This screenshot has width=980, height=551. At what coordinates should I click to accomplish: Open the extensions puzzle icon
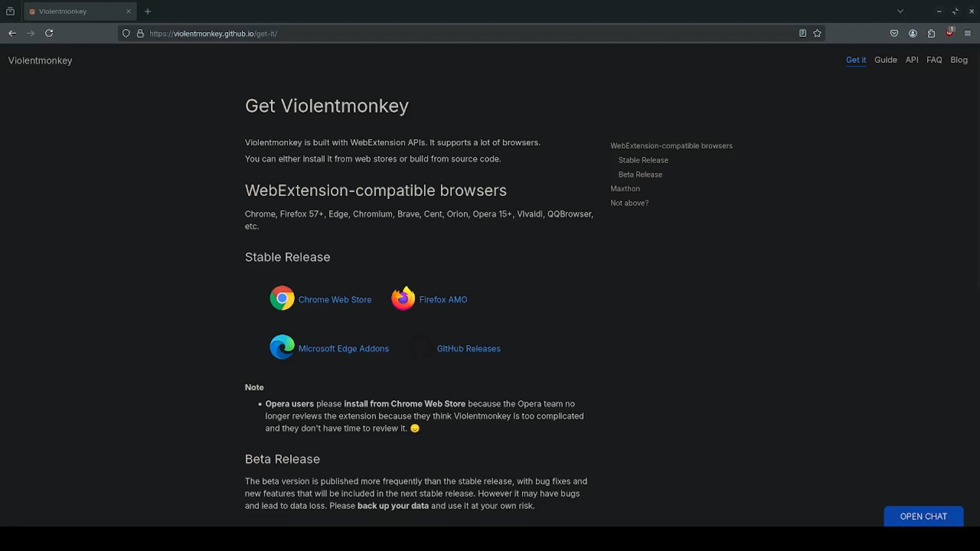931,33
